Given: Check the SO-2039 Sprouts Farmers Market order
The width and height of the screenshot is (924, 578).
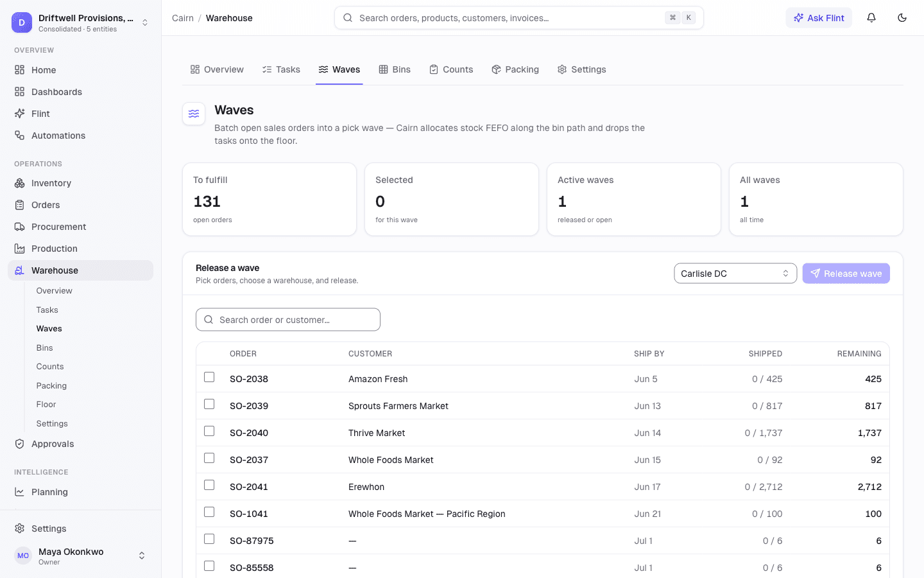Looking at the screenshot, I should tap(209, 404).
